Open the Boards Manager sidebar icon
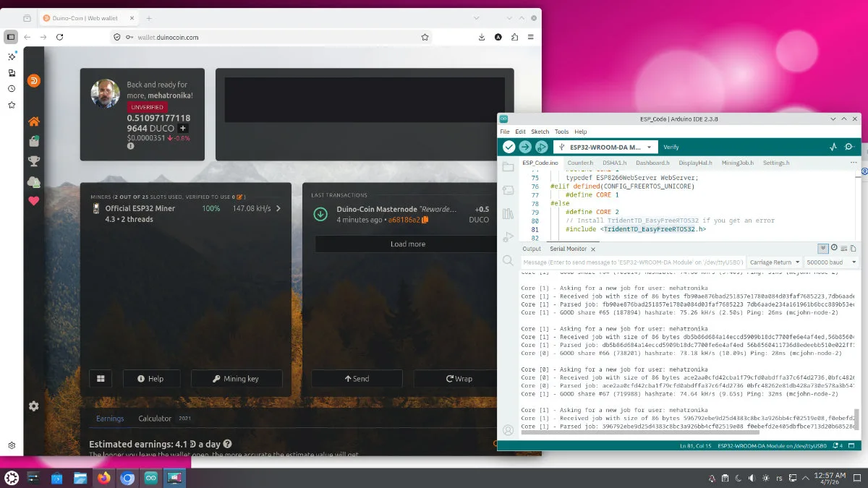The width and height of the screenshot is (868, 488). 508,190
